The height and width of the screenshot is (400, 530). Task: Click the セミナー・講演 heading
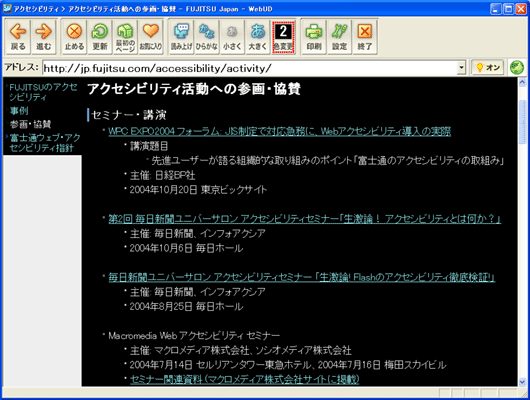(x=129, y=115)
